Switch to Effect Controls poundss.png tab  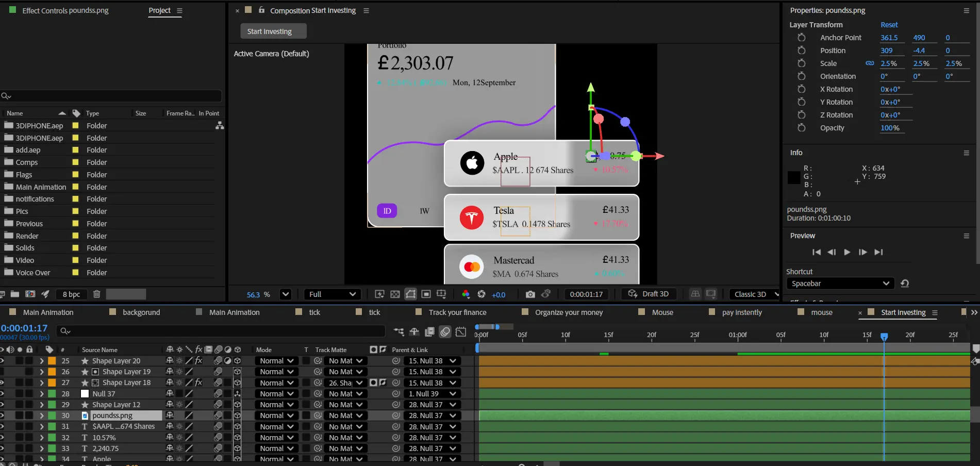click(65, 10)
